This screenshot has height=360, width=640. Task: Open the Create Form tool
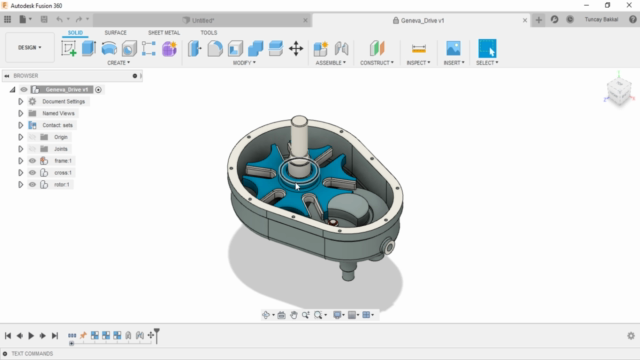point(169,49)
